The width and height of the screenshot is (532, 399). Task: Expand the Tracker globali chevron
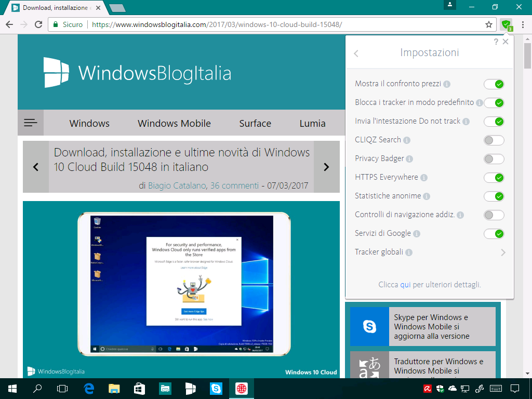click(503, 252)
